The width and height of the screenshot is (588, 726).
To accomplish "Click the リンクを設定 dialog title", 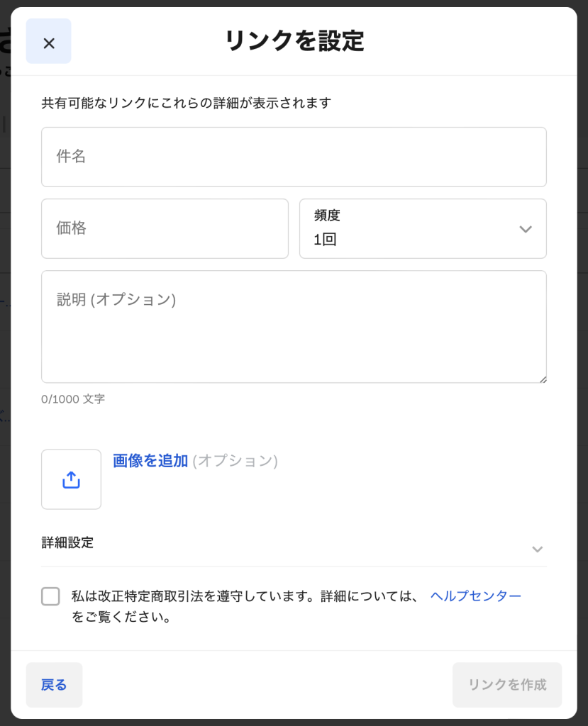I will (294, 41).
